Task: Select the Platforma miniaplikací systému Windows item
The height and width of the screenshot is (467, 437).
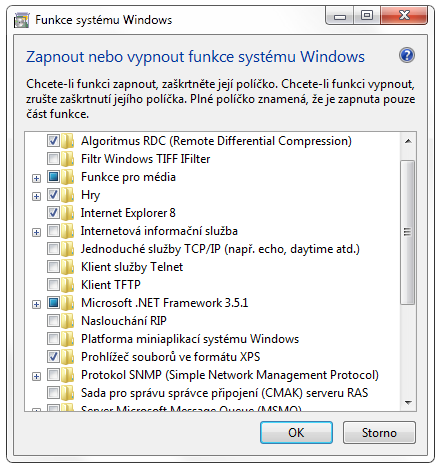Action: 190,339
